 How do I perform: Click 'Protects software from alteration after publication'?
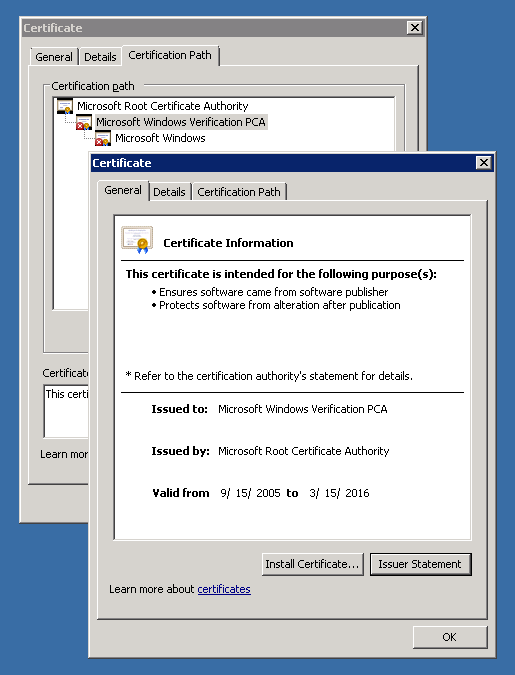point(279,305)
